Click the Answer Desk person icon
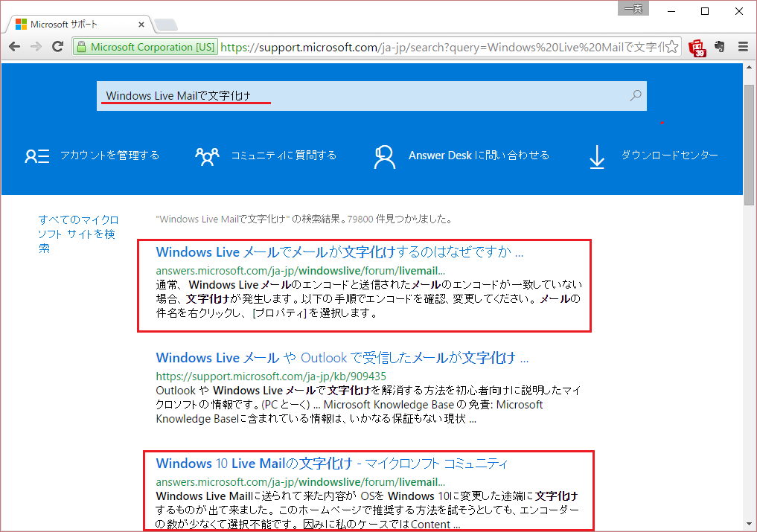Screen dimensions: 757x532 click(x=384, y=156)
